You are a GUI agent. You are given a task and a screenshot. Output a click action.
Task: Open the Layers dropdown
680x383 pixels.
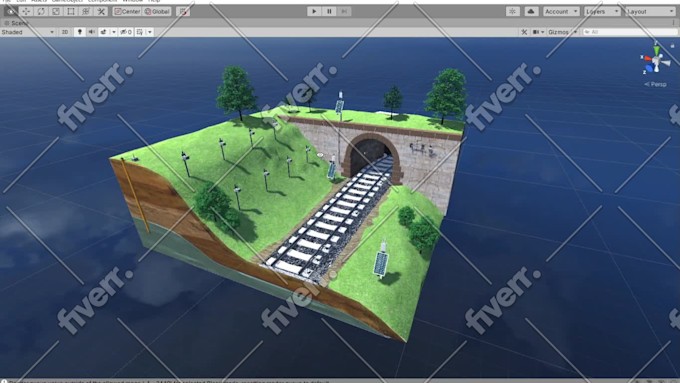click(602, 11)
